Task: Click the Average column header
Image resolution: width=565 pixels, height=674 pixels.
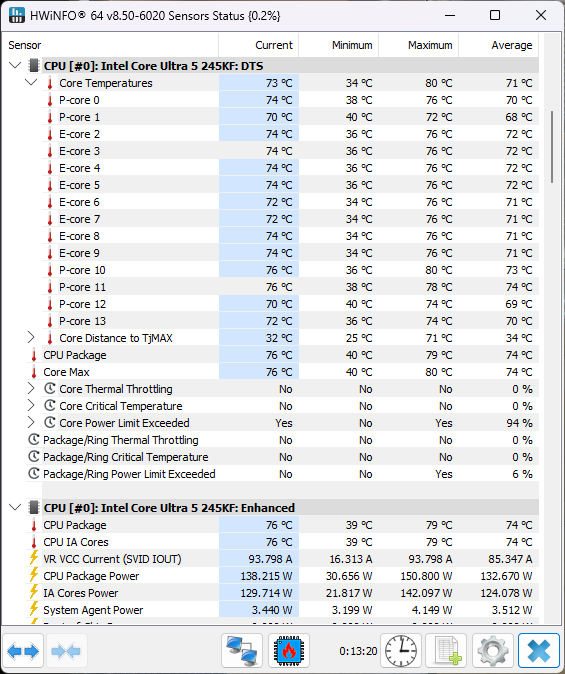Action: coord(499,45)
